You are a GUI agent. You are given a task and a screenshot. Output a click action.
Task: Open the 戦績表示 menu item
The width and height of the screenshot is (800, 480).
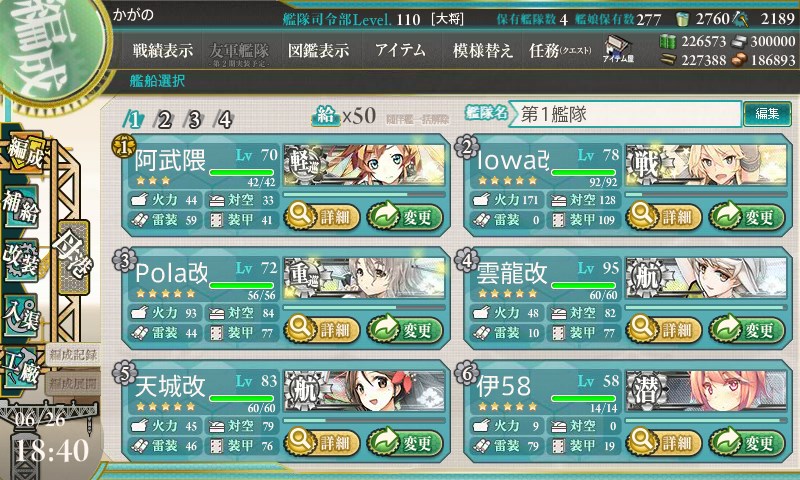point(163,50)
